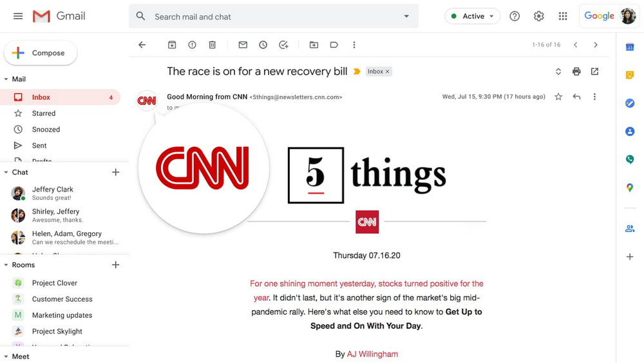Open the Contacts side panel

(630, 131)
